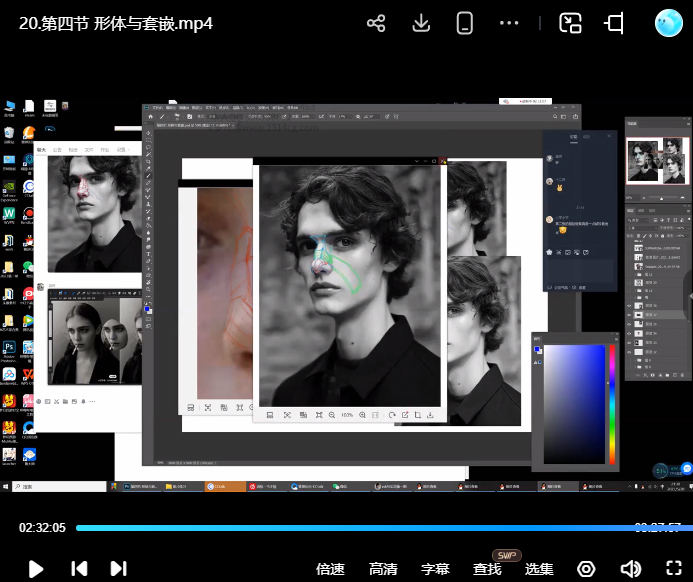The height and width of the screenshot is (582, 693).
Task: Mute the player volume
Action: (x=630, y=569)
